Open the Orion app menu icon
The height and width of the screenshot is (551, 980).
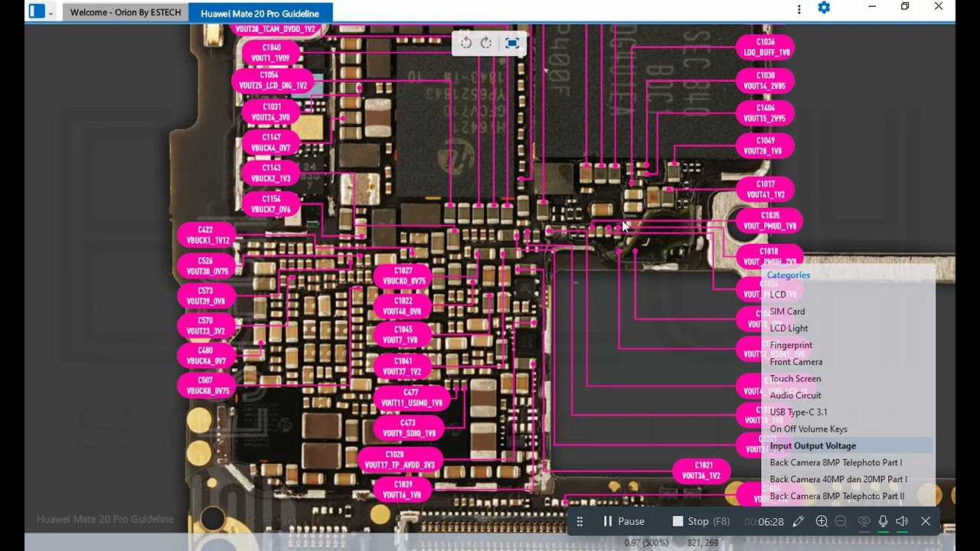(37, 11)
